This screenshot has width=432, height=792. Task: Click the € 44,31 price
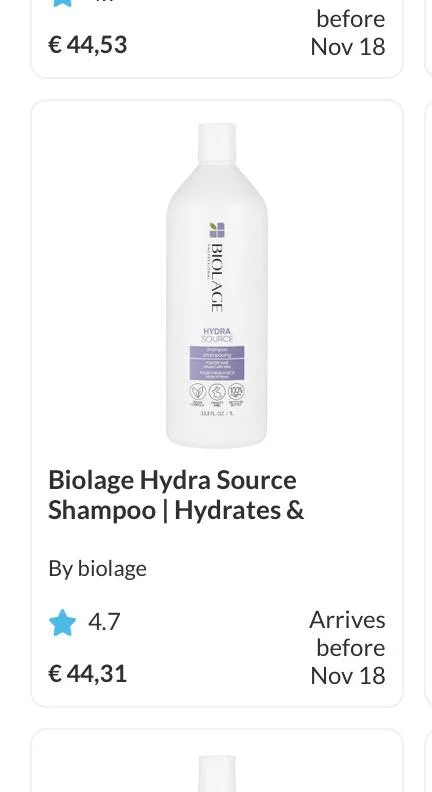click(x=87, y=673)
